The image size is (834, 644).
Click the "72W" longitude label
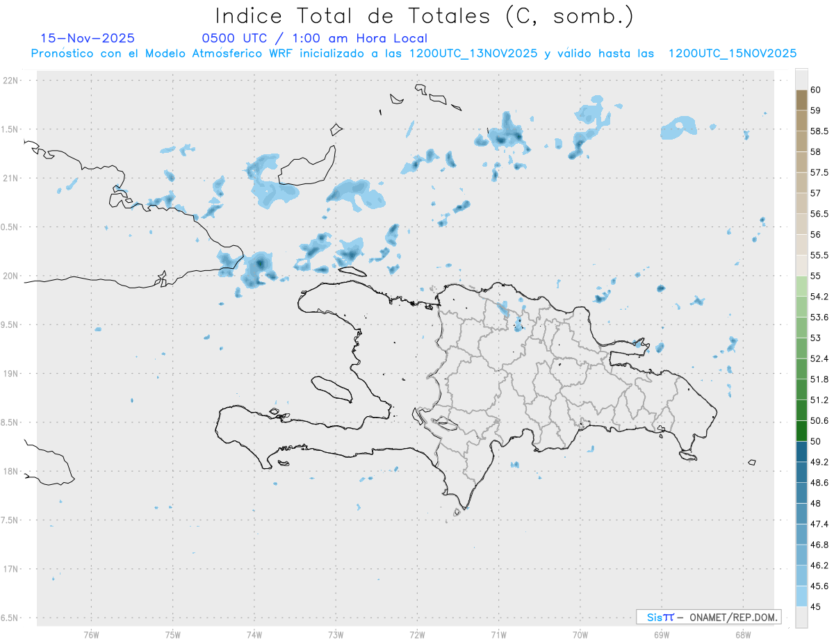point(417,634)
